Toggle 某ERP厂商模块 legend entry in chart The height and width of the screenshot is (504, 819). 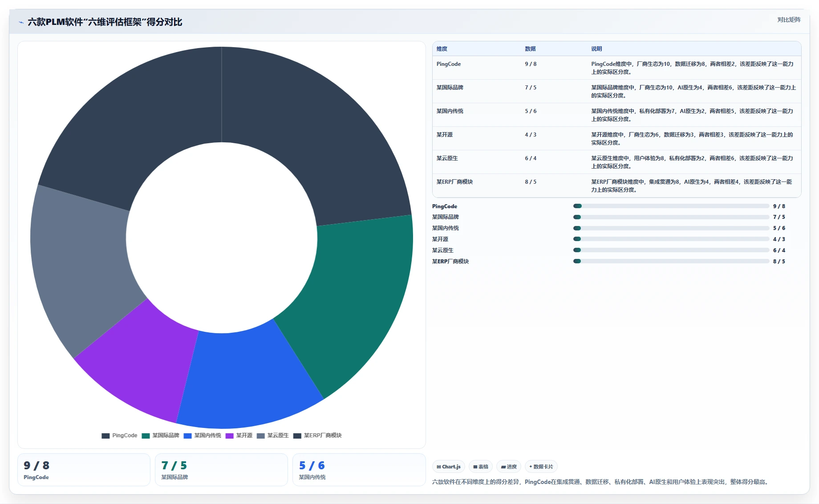[x=317, y=435]
